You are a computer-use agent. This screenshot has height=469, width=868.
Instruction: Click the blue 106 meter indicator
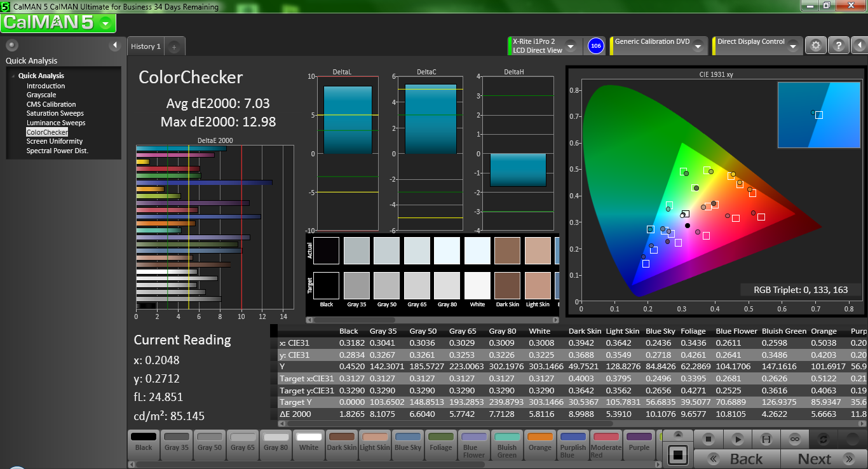point(595,46)
